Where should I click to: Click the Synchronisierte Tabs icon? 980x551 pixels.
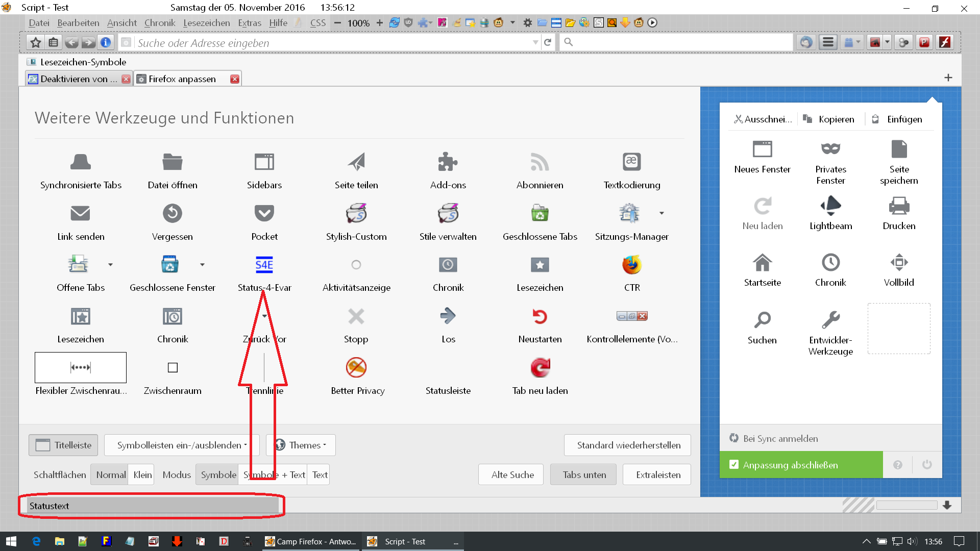pyautogui.click(x=81, y=162)
